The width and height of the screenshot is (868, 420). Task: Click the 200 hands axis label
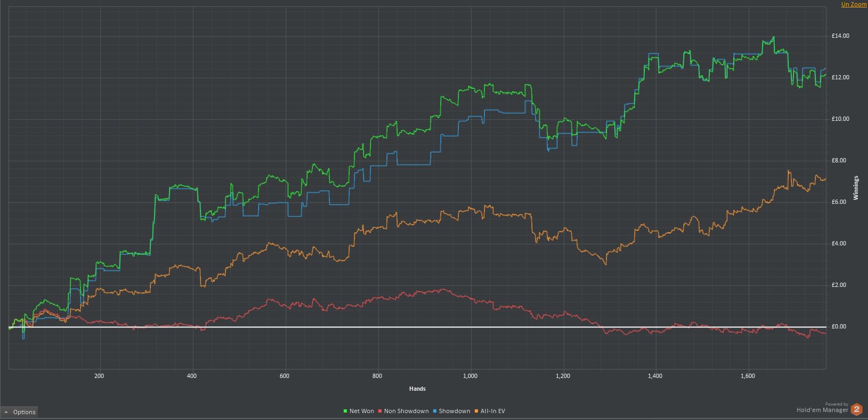coord(99,376)
